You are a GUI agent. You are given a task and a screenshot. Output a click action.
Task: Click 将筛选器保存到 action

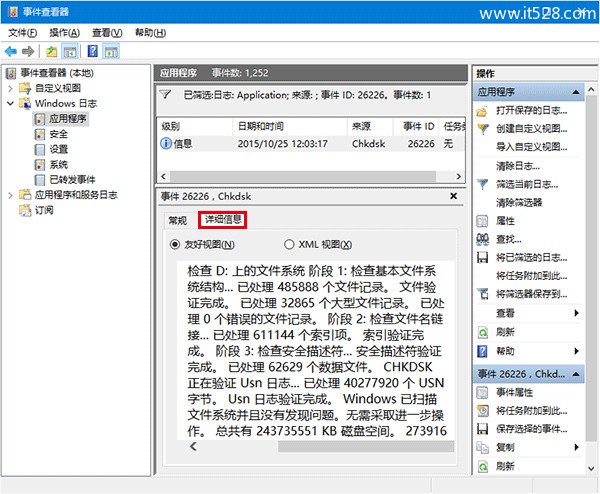pyautogui.click(x=531, y=294)
